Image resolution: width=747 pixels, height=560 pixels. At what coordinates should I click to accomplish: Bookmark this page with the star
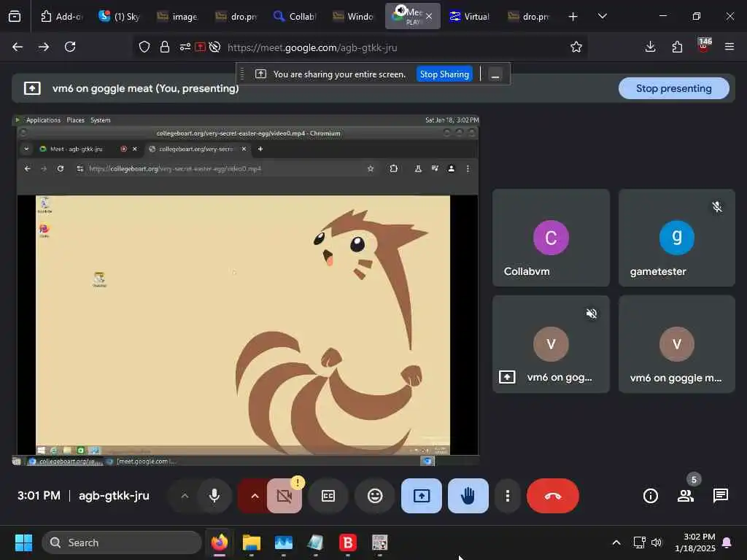(576, 47)
